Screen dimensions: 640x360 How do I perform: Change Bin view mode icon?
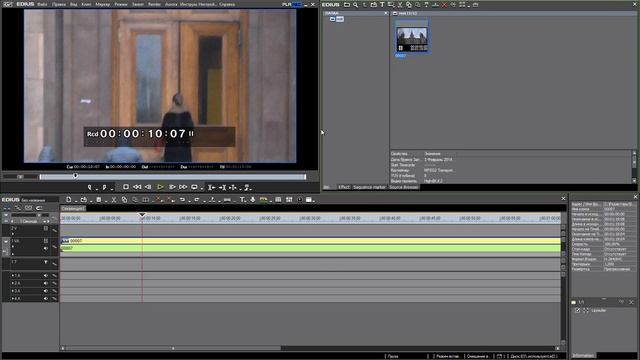pyautogui.click(x=462, y=5)
